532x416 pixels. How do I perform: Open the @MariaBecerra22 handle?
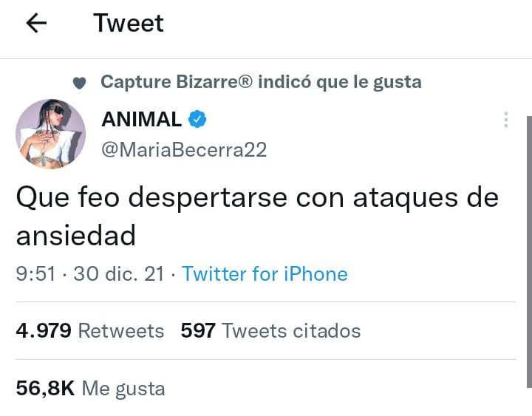pos(184,150)
